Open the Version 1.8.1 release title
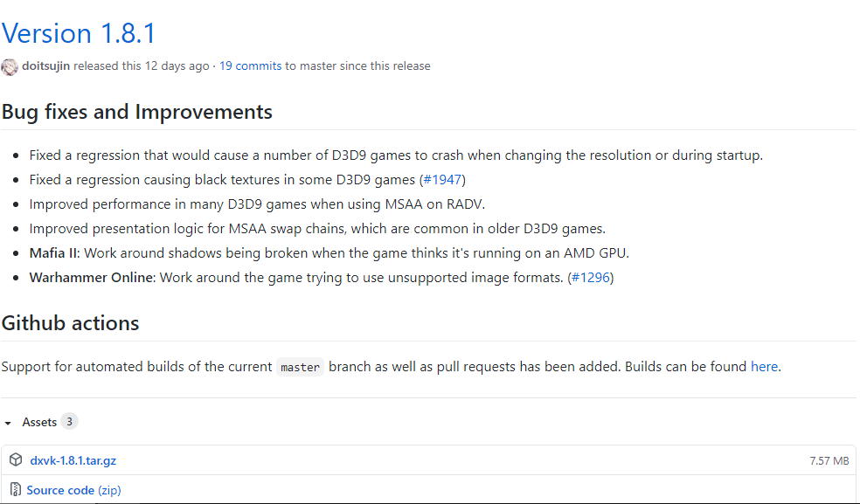860x504 pixels. pos(79,33)
